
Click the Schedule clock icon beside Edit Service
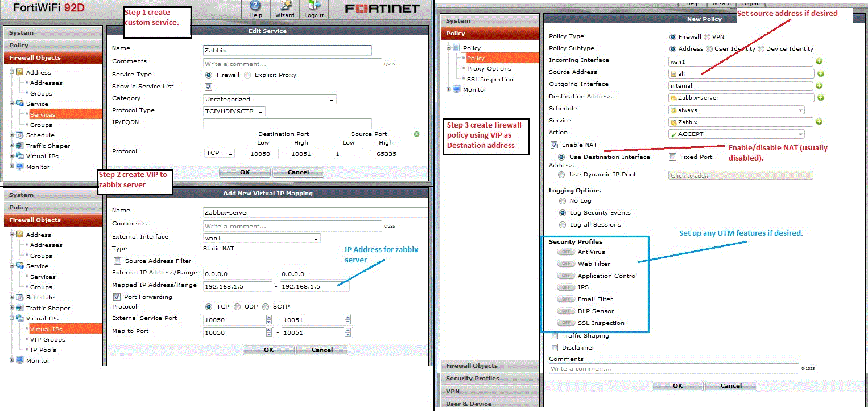click(20, 135)
